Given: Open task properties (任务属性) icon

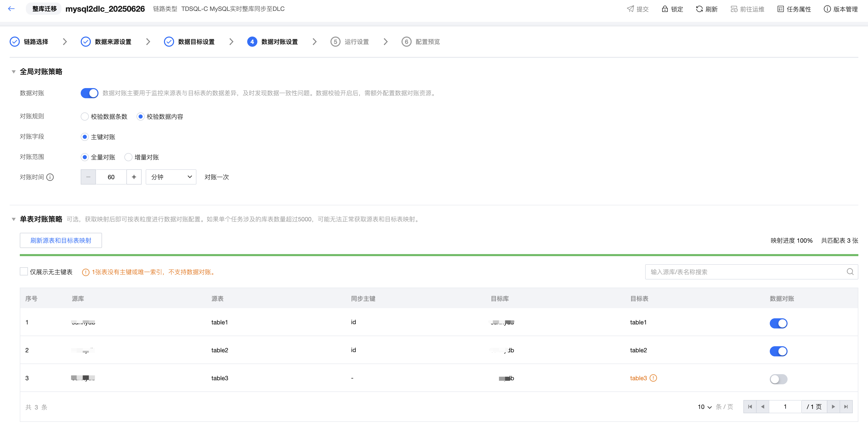Looking at the screenshot, I should 781,9.
